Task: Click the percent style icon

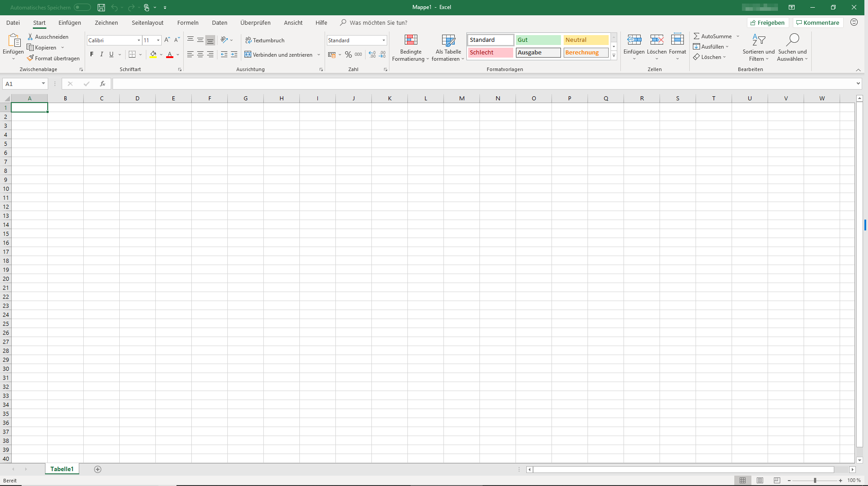Action: click(x=348, y=54)
